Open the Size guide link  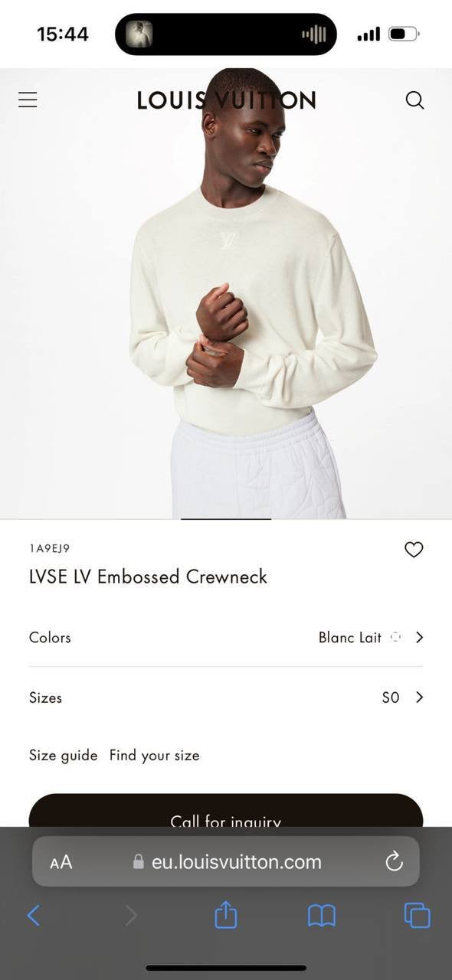pos(63,755)
